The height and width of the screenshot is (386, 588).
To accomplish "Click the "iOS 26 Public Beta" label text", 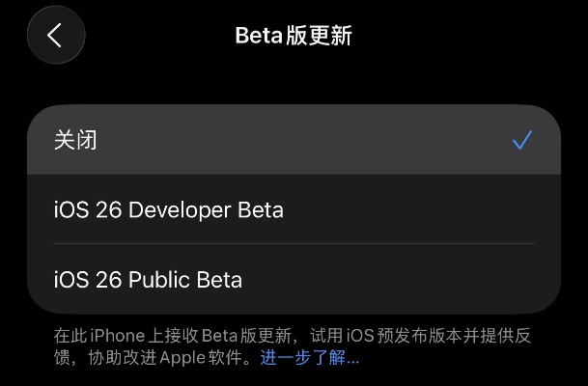I will [x=148, y=280].
